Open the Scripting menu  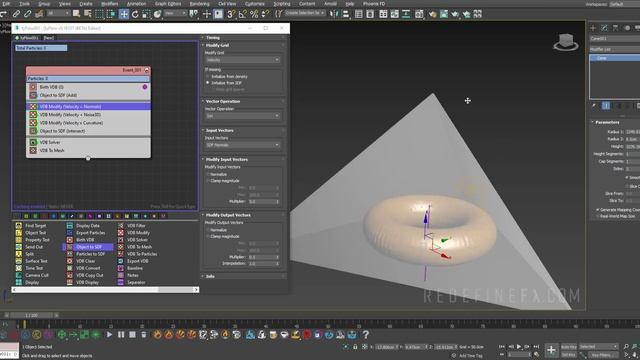coord(282,4)
